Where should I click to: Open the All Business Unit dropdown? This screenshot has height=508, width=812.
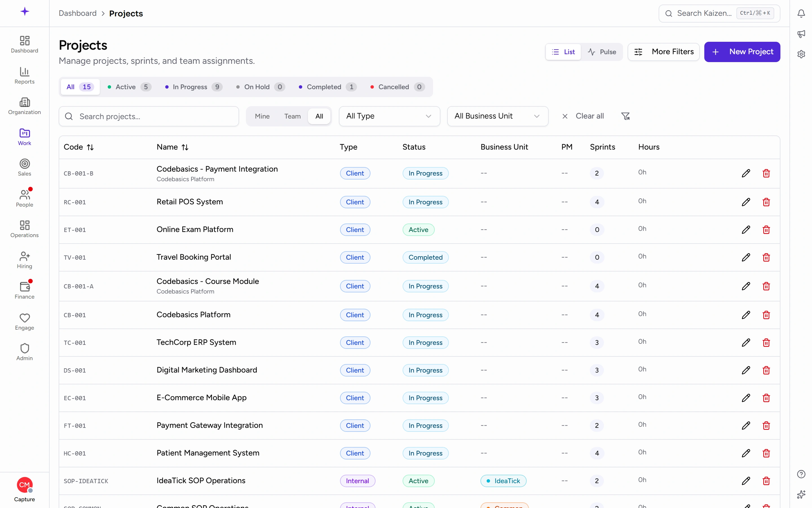[497, 116]
